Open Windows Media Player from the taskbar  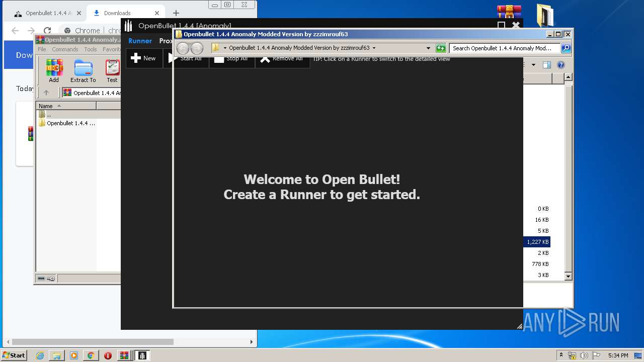pyautogui.click(x=74, y=355)
